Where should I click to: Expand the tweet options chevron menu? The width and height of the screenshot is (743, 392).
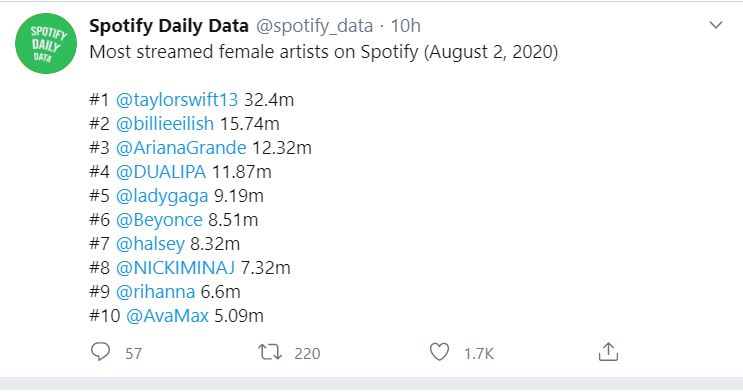click(716, 25)
